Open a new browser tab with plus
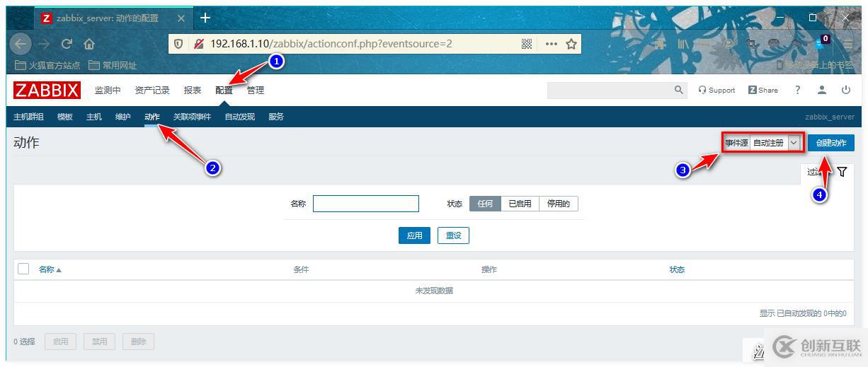Viewport: 868px width, 367px height. [205, 18]
